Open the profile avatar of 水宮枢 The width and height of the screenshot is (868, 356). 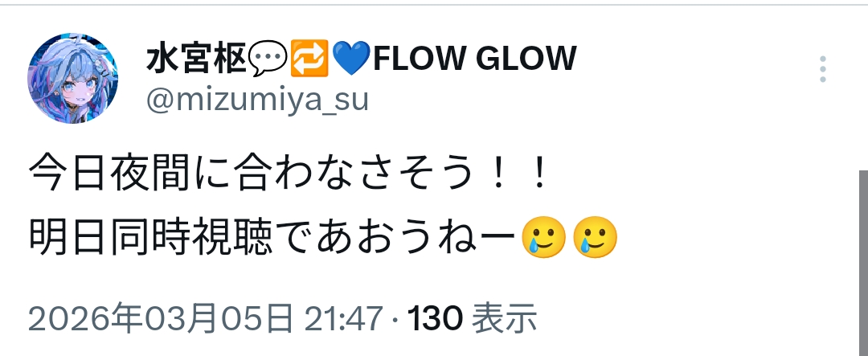coord(73,78)
